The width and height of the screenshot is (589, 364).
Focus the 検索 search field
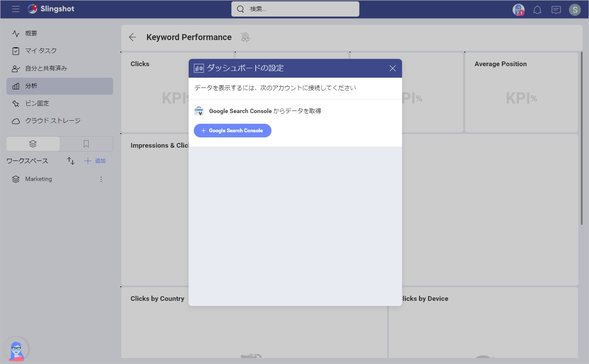tap(295, 9)
